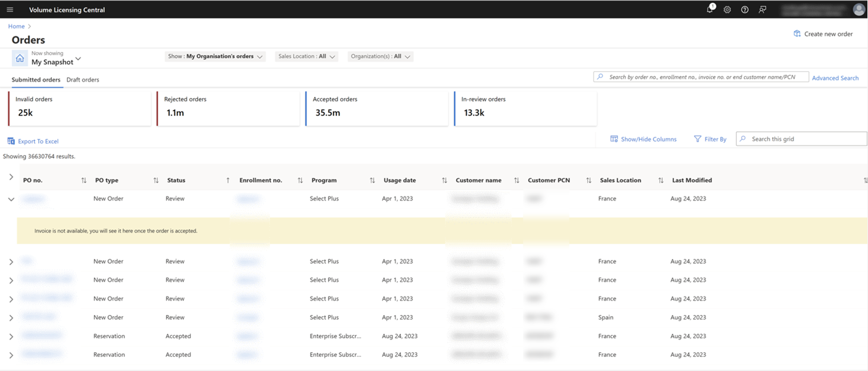This screenshot has height=371, width=868.
Task: Click the help question mark icon
Action: [745, 10]
